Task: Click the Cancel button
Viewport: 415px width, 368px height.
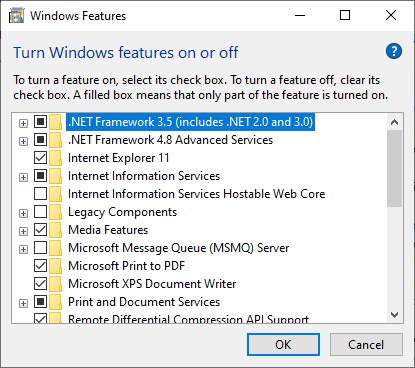Action: click(x=366, y=345)
